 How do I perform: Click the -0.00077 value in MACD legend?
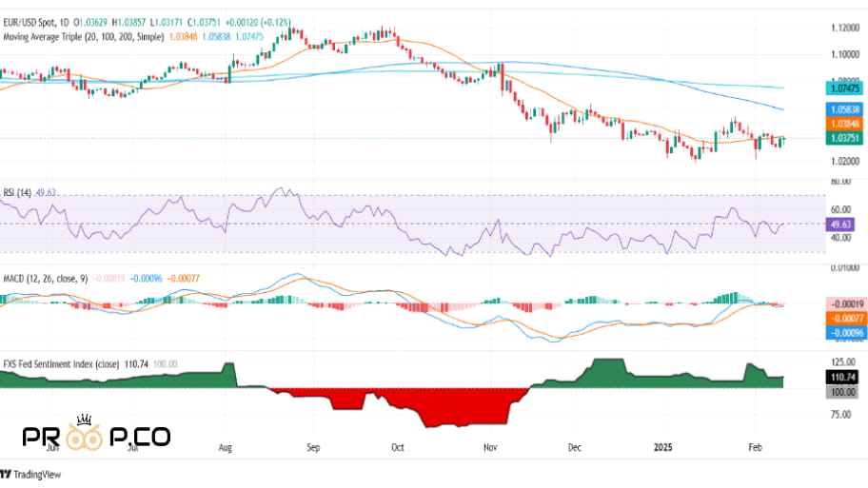coord(184,279)
